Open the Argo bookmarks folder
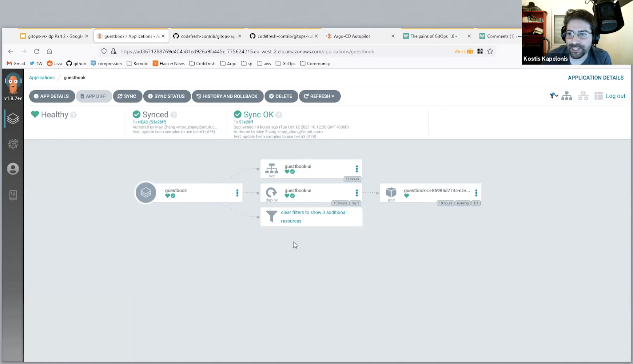 [228, 63]
